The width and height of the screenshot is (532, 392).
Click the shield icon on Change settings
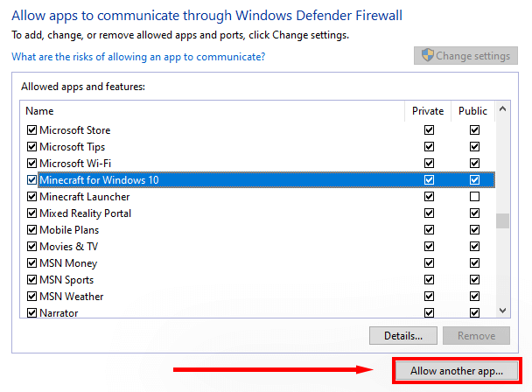(427, 56)
